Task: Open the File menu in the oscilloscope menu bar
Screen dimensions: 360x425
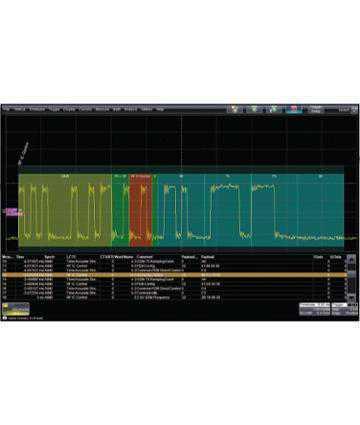Action: tap(7, 109)
